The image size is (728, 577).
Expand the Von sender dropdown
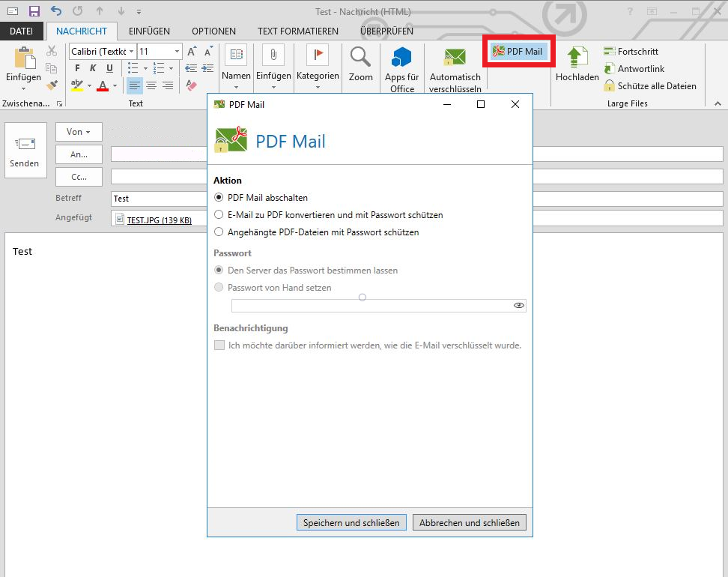tap(78, 132)
